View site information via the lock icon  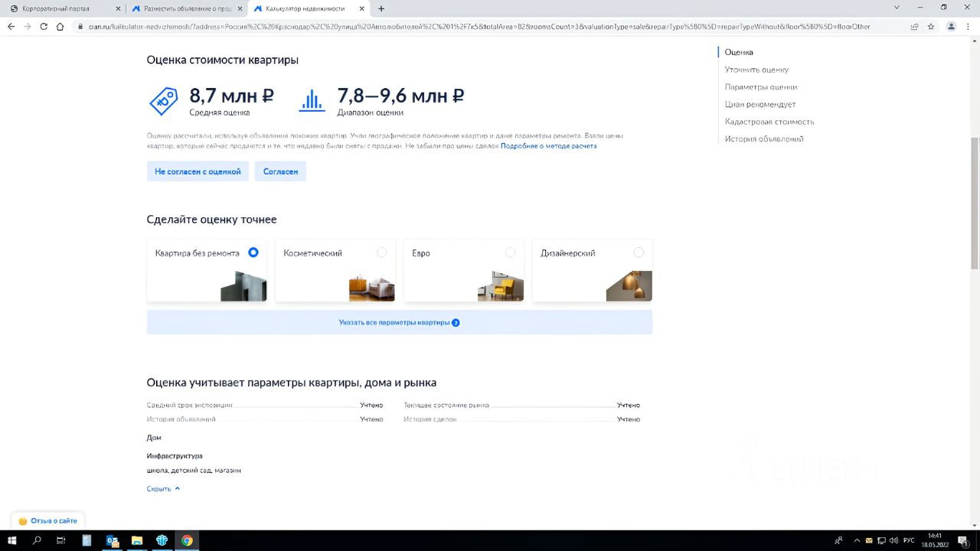[80, 26]
